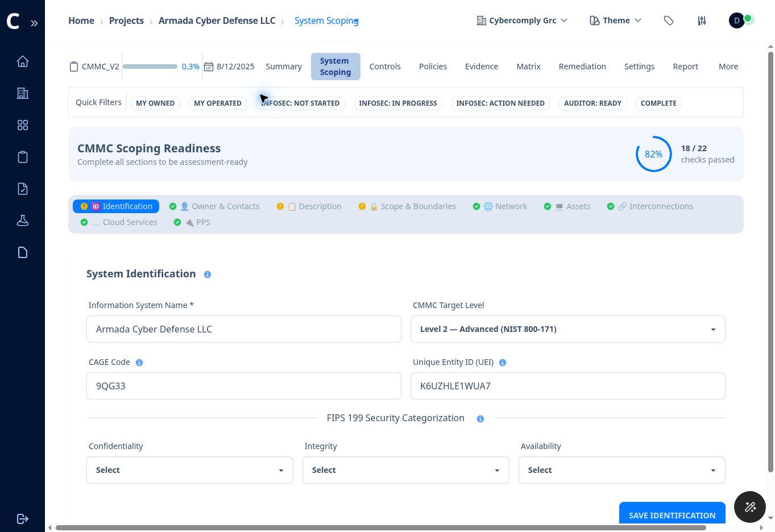Expand the sidebar with double chevron
The height and width of the screenshot is (532, 775).
tap(34, 23)
